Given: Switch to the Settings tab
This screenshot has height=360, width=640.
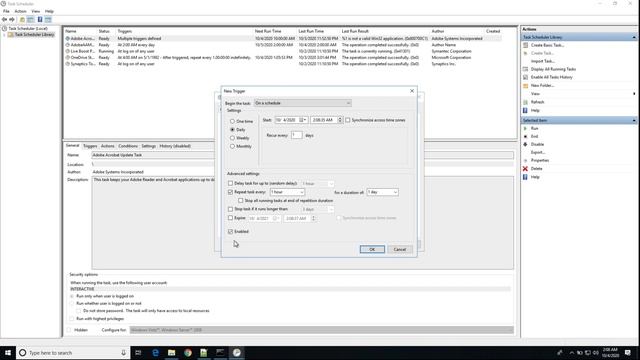Looking at the screenshot, I should [148, 146].
